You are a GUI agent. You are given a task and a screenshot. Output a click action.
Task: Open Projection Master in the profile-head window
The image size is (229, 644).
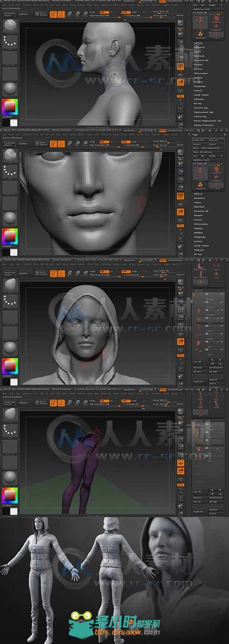10,14
